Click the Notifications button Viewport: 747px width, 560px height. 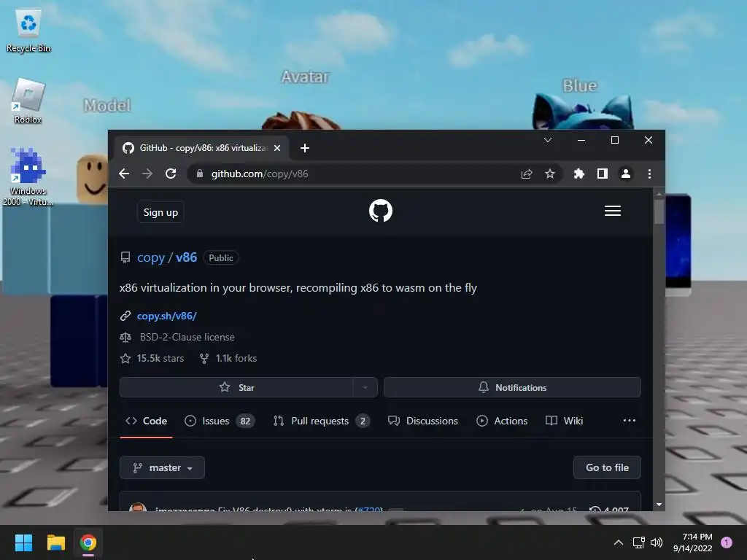pos(512,388)
